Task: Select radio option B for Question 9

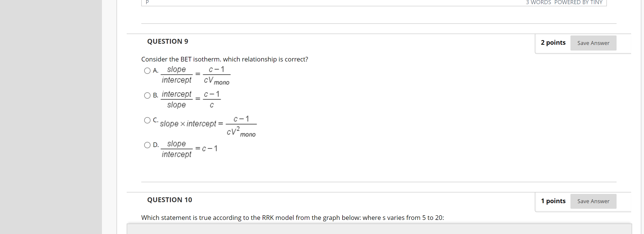Action: (148, 95)
